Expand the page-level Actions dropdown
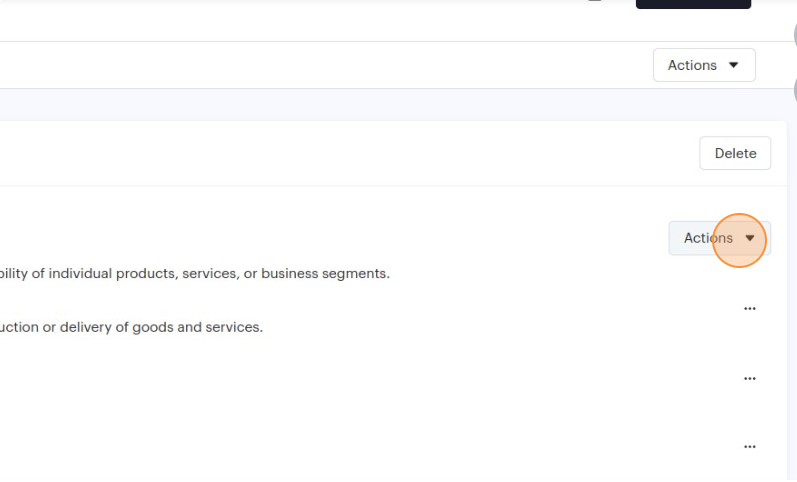 (704, 65)
